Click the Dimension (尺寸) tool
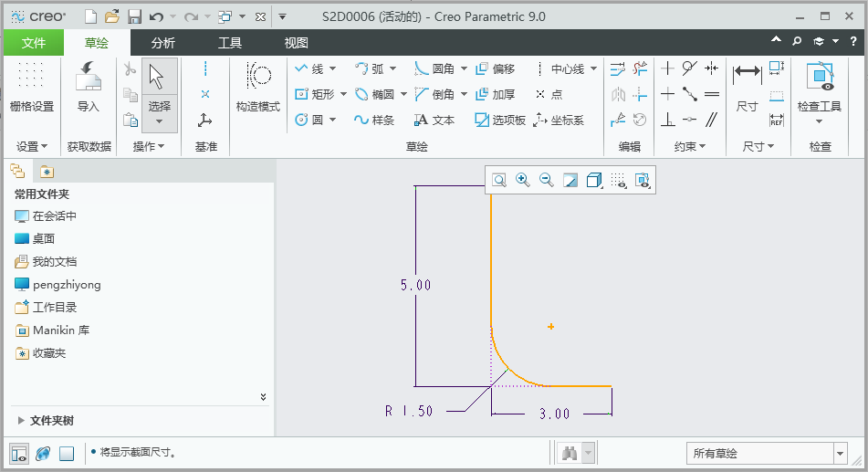The height and width of the screenshot is (472, 868). coord(747,87)
